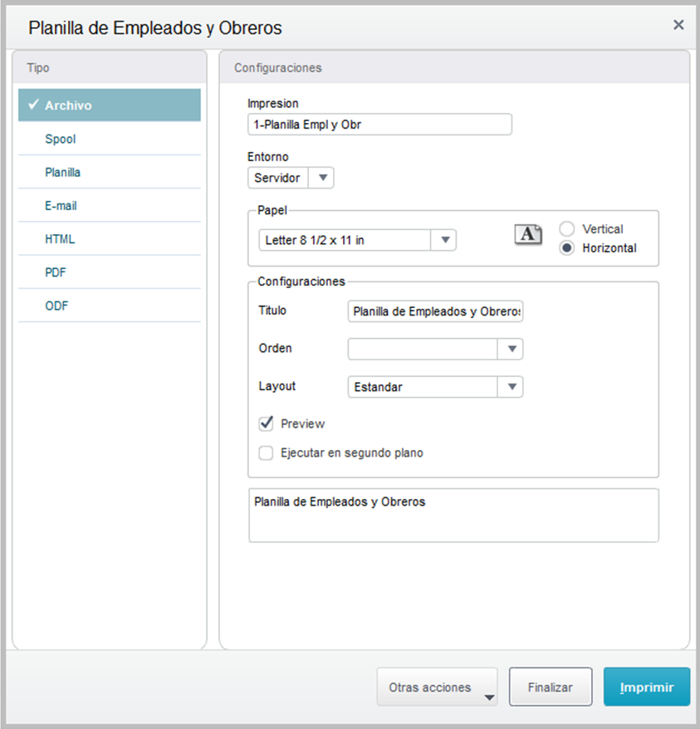Click the page orientation icon
700x729 pixels.
click(528, 234)
